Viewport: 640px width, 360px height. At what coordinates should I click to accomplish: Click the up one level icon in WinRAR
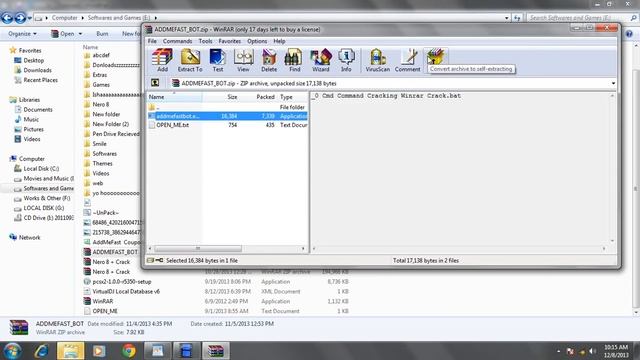tap(155, 83)
